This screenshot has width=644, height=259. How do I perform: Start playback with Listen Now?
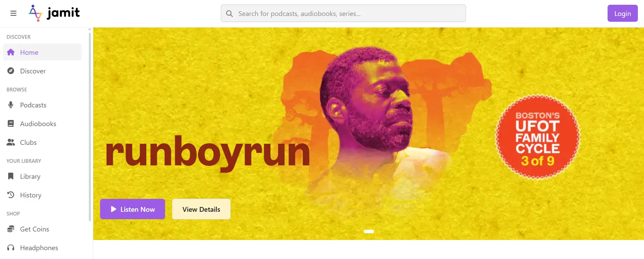tap(132, 209)
